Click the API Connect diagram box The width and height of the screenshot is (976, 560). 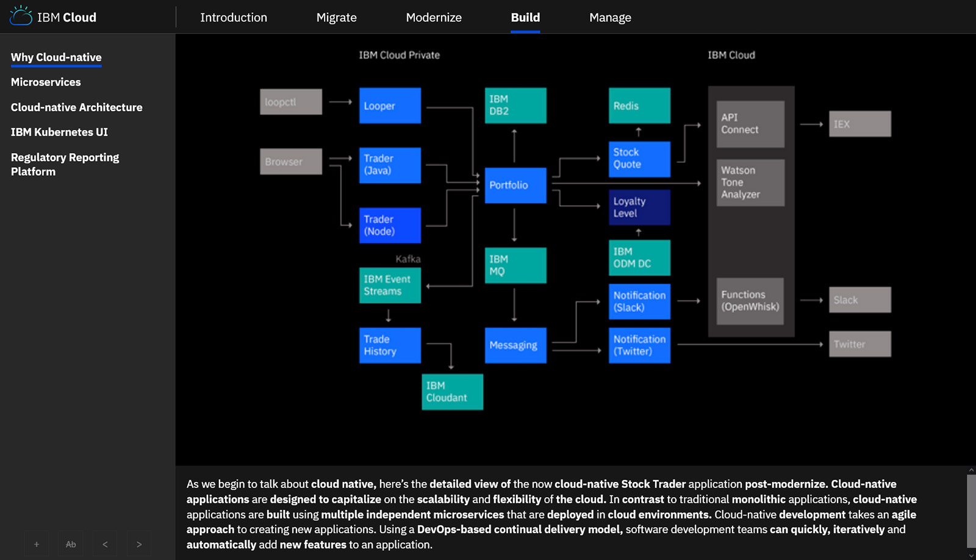750,124
